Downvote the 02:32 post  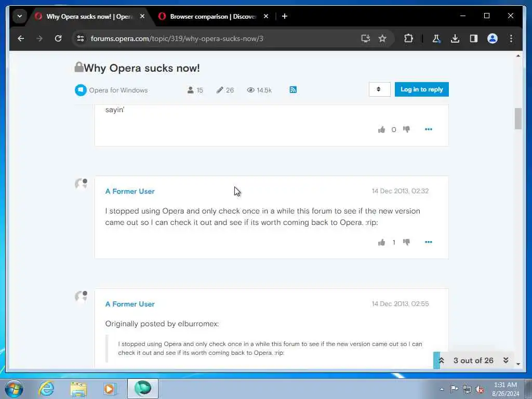coord(406,242)
